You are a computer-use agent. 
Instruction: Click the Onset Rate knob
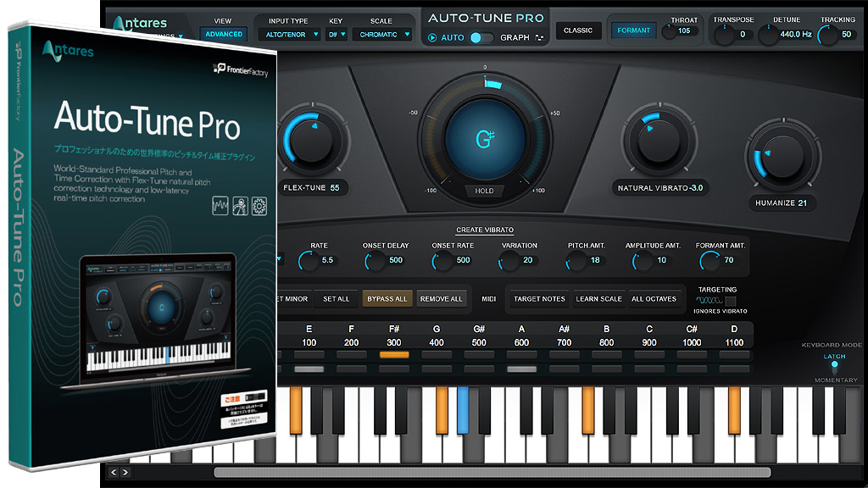click(442, 261)
